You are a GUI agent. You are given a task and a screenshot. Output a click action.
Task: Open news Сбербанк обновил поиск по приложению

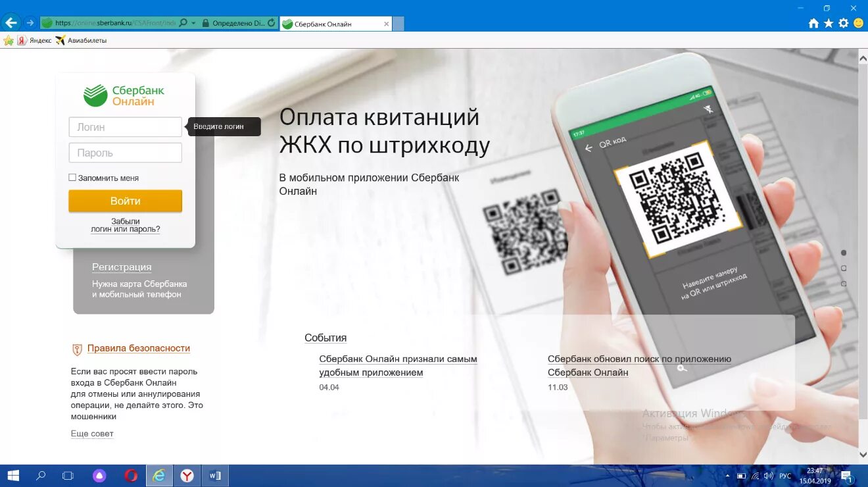point(639,365)
